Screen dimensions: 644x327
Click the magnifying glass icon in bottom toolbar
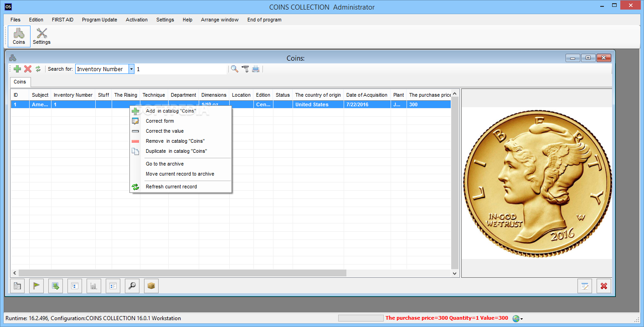(132, 286)
